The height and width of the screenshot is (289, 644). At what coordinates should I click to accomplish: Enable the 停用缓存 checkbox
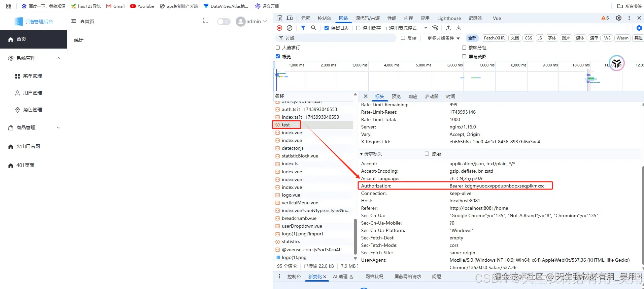point(358,28)
